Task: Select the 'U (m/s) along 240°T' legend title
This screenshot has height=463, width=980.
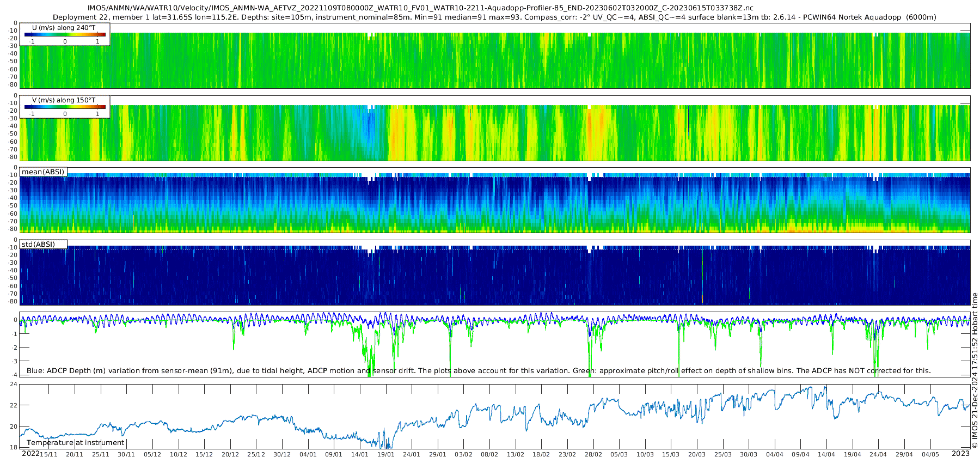Action: click(64, 27)
